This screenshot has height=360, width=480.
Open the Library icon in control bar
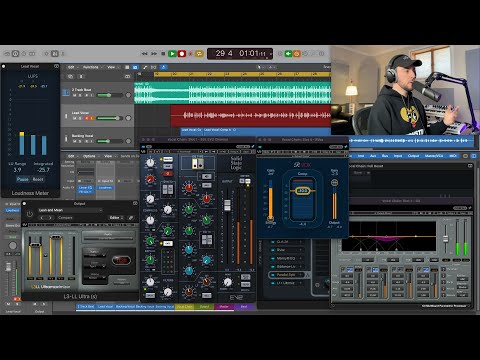click(7, 53)
